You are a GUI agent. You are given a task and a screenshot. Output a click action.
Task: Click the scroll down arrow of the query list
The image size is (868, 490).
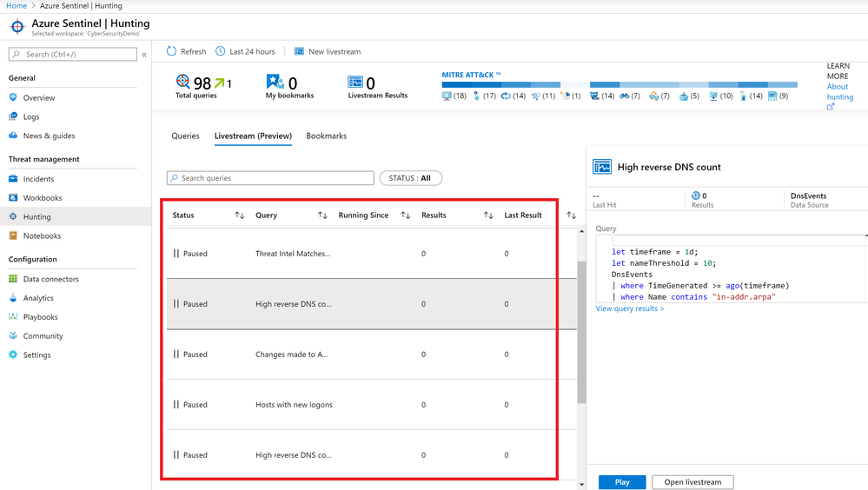pyautogui.click(x=581, y=485)
